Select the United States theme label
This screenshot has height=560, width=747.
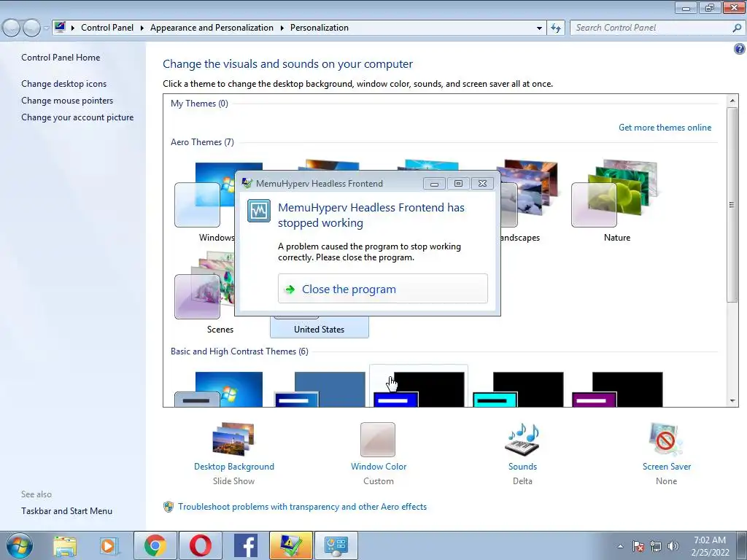point(320,329)
